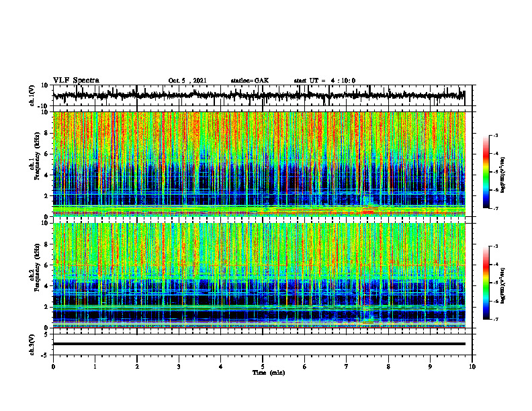This screenshot has height=411, width=532.
Task: Click the ch.2 color bar's log(PSD) units label
Action: click(x=502, y=285)
